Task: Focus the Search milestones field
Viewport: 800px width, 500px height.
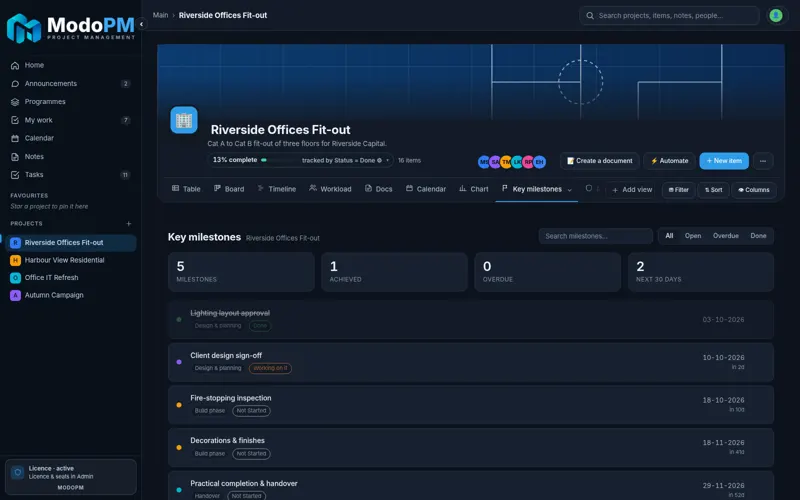Action: (595, 236)
